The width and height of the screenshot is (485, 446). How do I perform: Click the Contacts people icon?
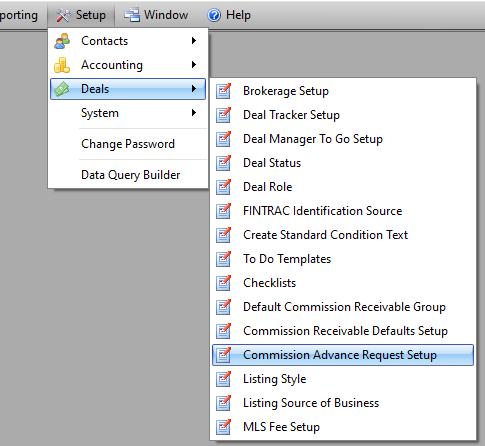[62, 41]
